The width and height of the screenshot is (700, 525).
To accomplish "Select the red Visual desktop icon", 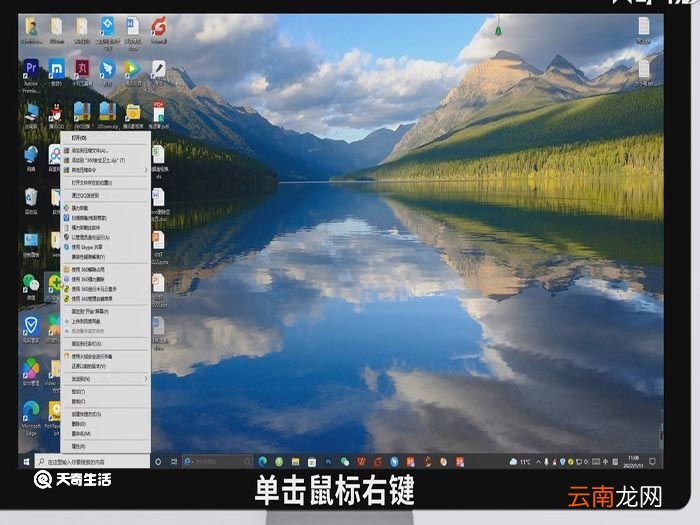I will tap(158, 29).
